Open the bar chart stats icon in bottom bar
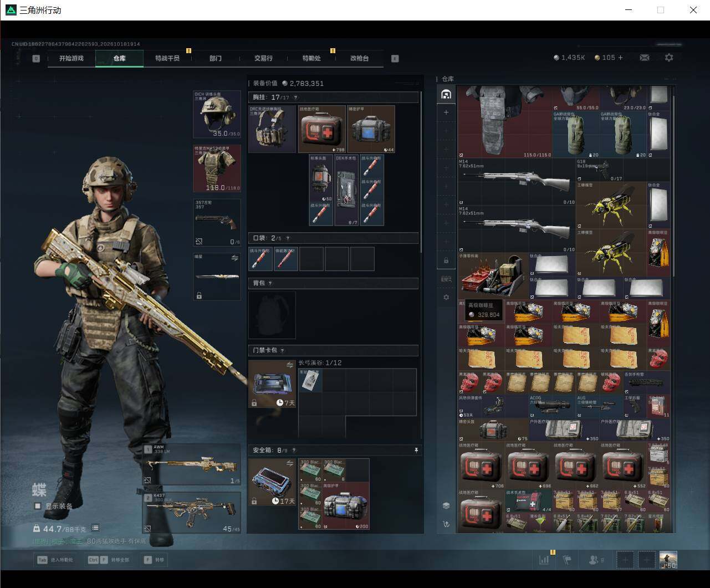Image resolution: width=710 pixels, height=588 pixels. click(544, 560)
